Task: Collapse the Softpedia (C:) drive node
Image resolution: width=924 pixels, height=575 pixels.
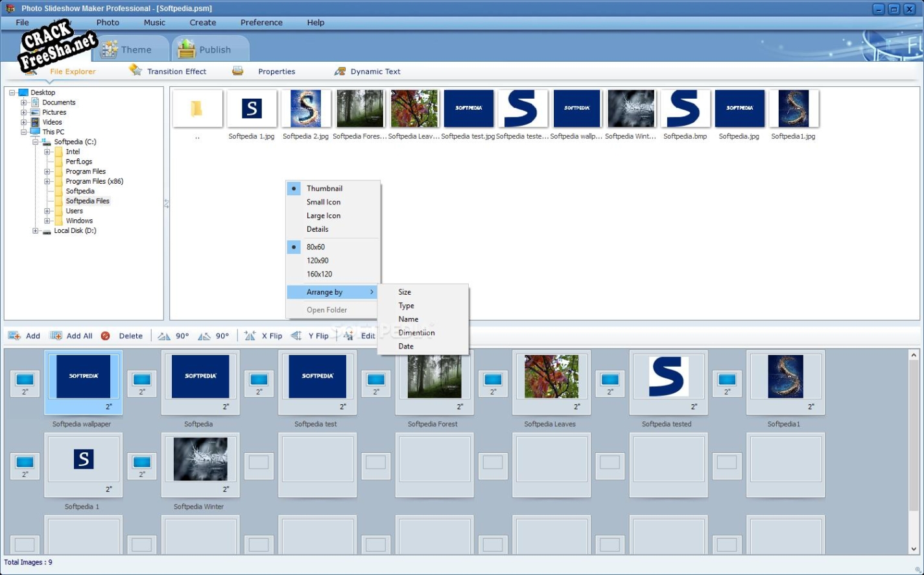Action: pos(36,141)
